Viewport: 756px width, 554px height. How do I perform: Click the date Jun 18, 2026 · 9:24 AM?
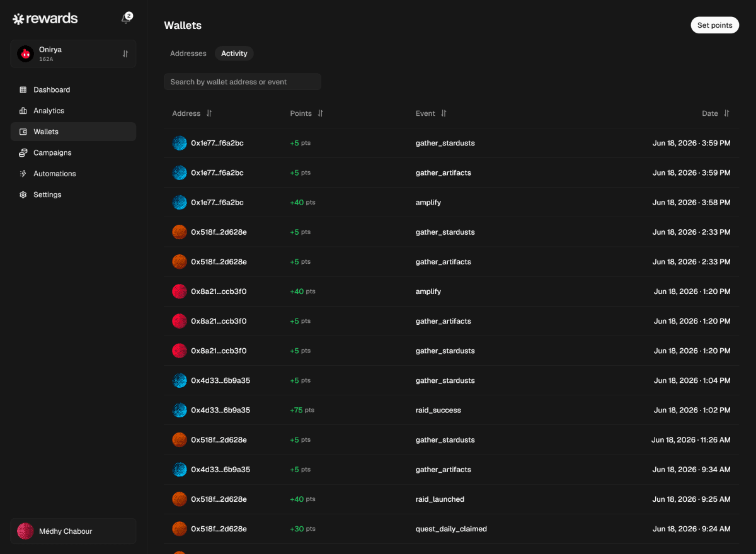(x=692, y=529)
